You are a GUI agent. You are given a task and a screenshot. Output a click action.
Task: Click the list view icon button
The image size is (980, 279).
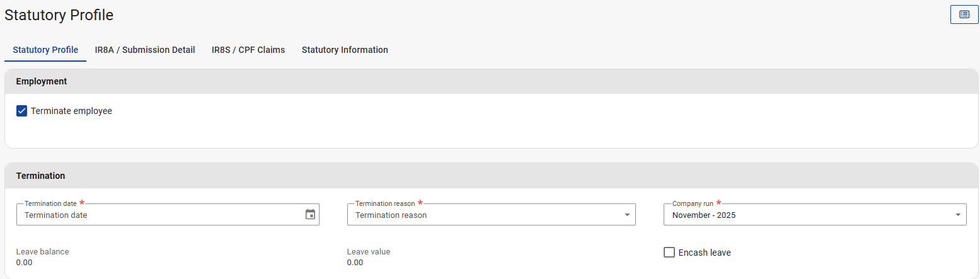coord(964,14)
